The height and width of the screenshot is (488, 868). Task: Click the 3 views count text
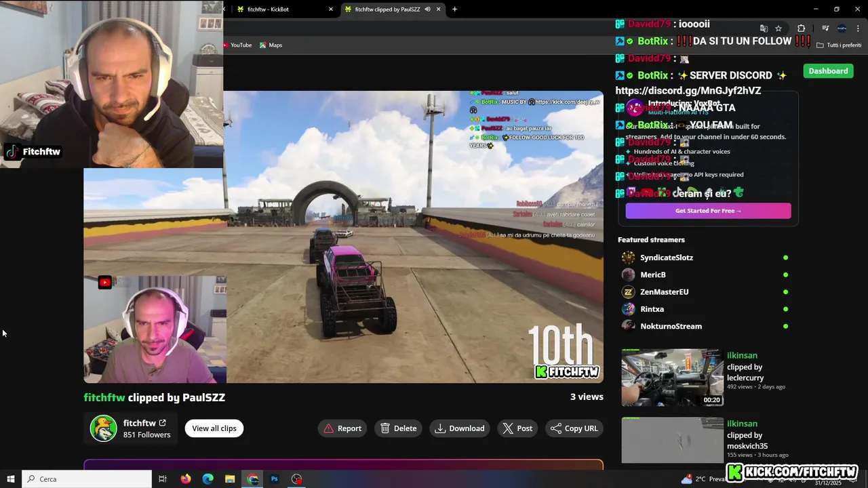click(x=587, y=397)
